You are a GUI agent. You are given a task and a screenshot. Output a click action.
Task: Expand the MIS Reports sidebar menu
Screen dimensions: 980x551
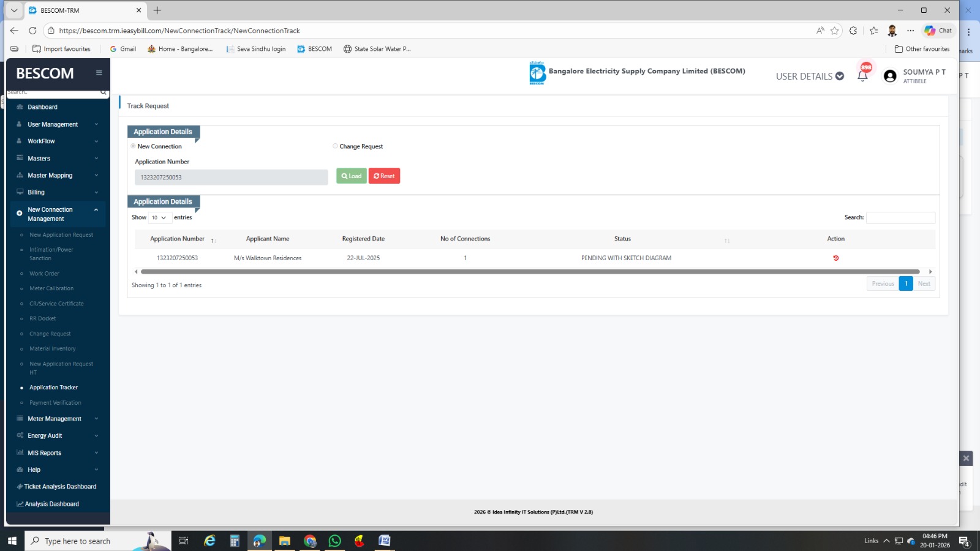[x=58, y=453]
